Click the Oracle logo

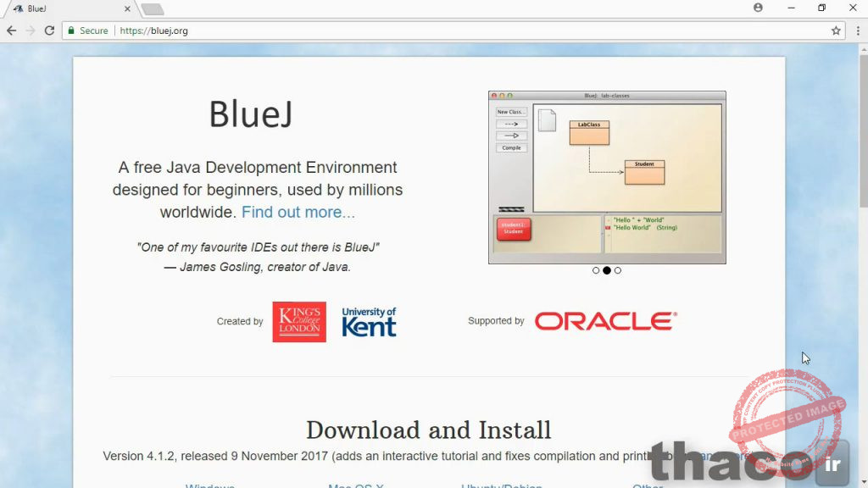pos(605,321)
